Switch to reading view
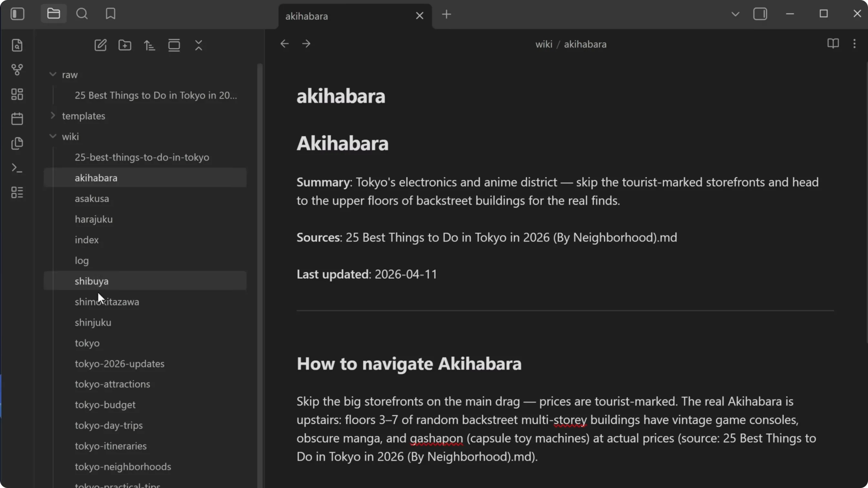Image resolution: width=868 pixels, height=488 pixels. point(833,44)
